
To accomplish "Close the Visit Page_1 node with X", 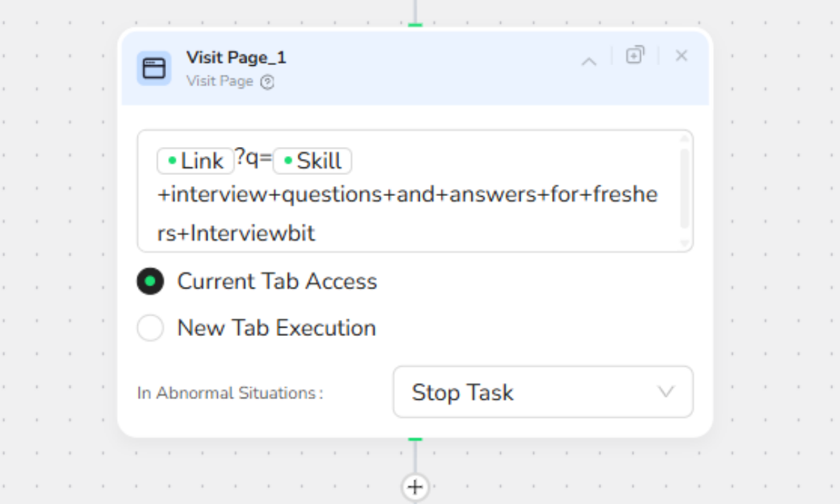I will (681, 55).
